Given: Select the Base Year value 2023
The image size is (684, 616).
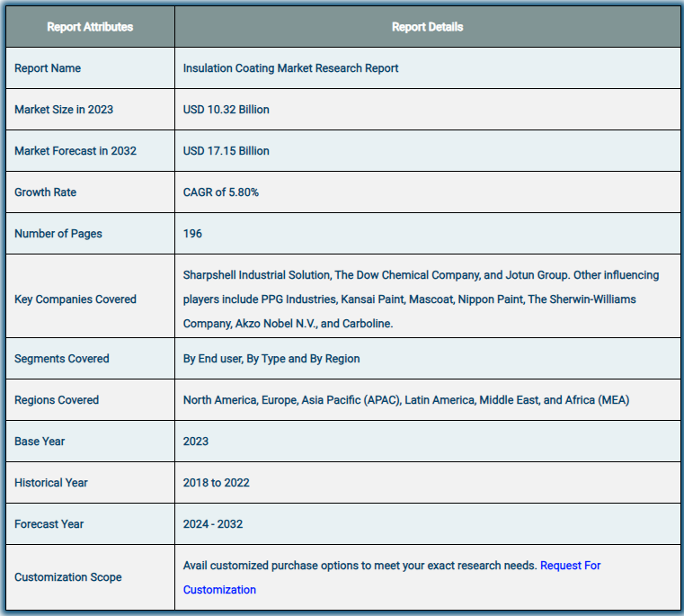Looking at the screenshot, I should click(x=195, y=442).
